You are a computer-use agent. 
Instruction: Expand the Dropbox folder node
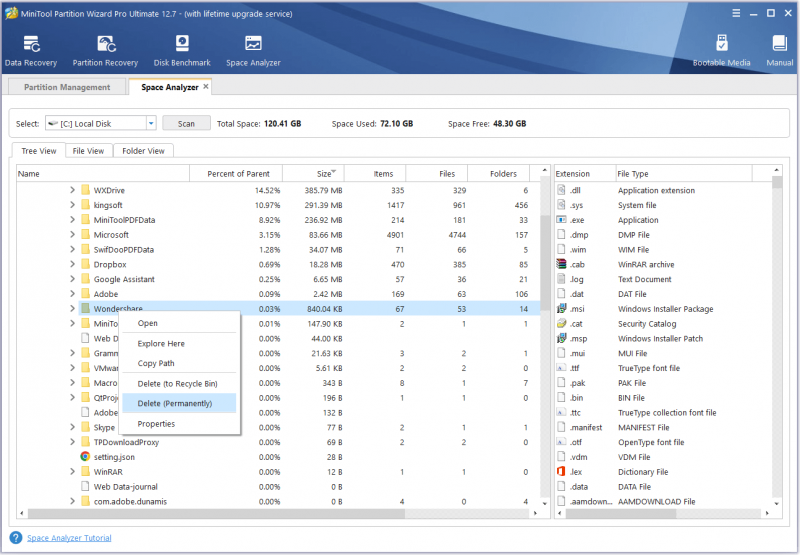click(72, 264)
